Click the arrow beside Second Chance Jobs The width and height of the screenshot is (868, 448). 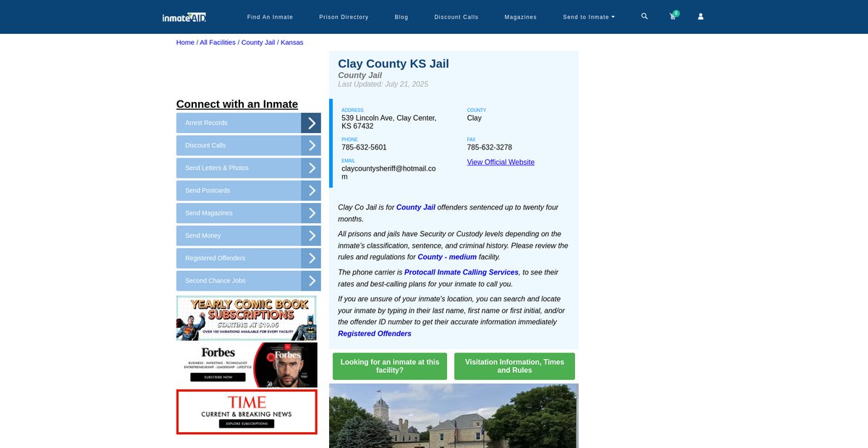311,281
